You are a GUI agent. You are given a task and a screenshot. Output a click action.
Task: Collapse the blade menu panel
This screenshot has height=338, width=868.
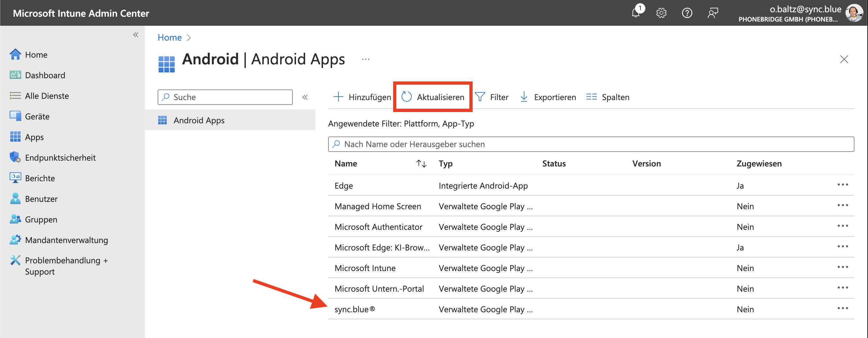click(305, 97)
